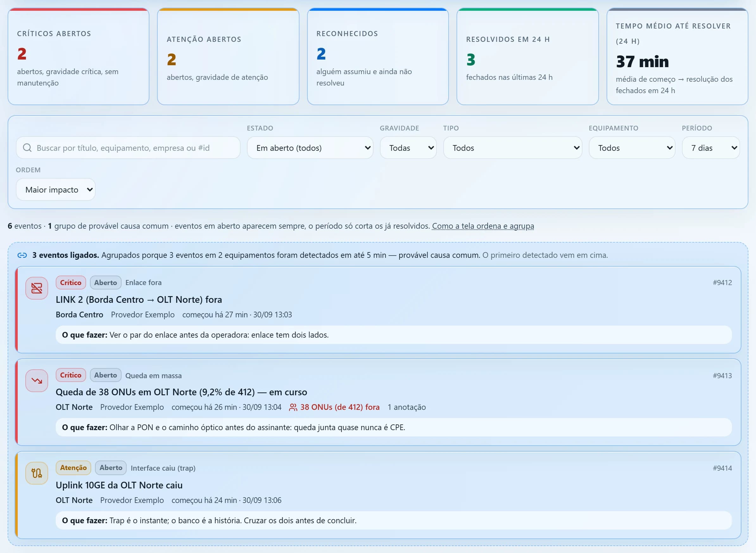Open link 'Como a tela ordena e agrupa'

pyautogui.click(x=483, y=226)
